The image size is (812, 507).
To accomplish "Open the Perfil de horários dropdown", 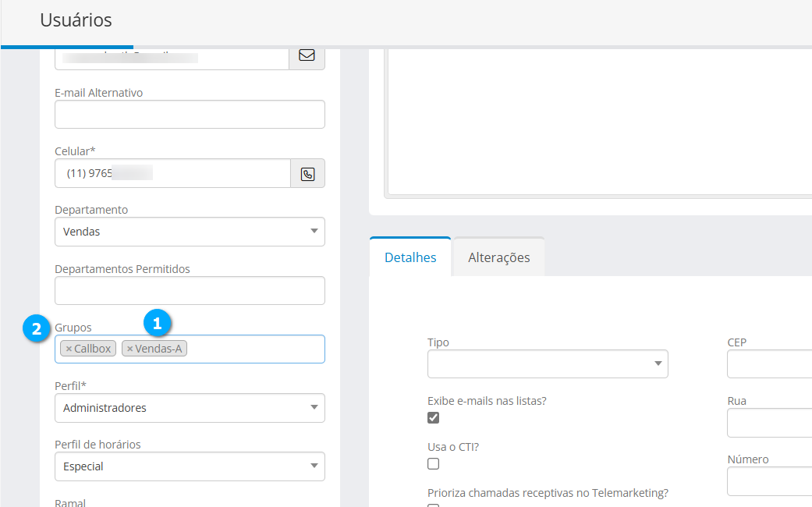I will click(x=190, y=466).
